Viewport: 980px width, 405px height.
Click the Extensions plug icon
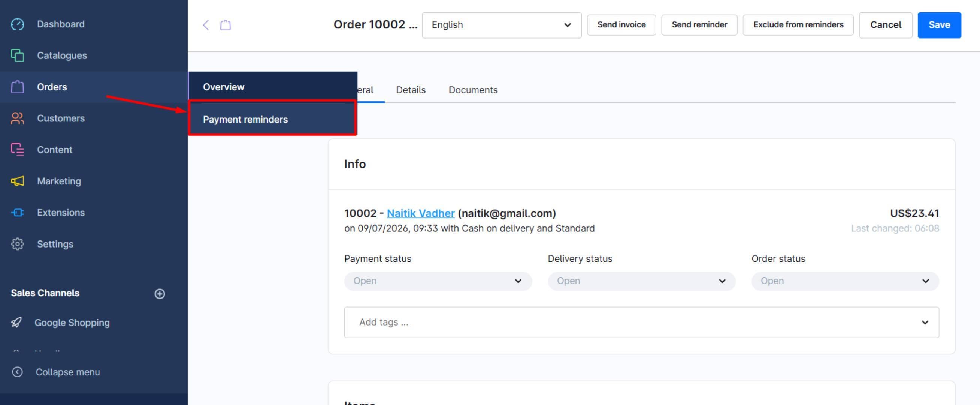pyautogui.click(x=18, y=213)
